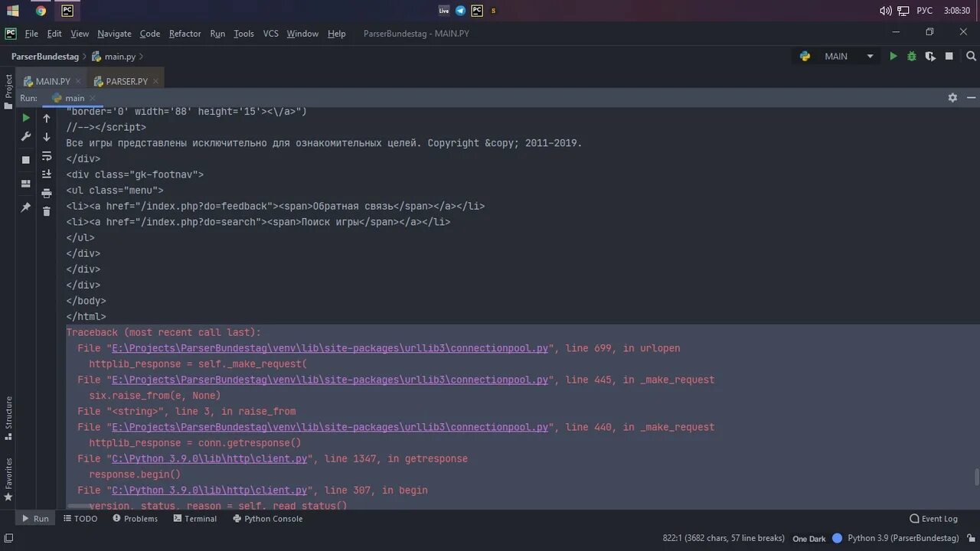The height and width of the screenshot is (551, 980).
Task: Click the console vertical scrollbar thumb
Action: (x=976, y=477)
